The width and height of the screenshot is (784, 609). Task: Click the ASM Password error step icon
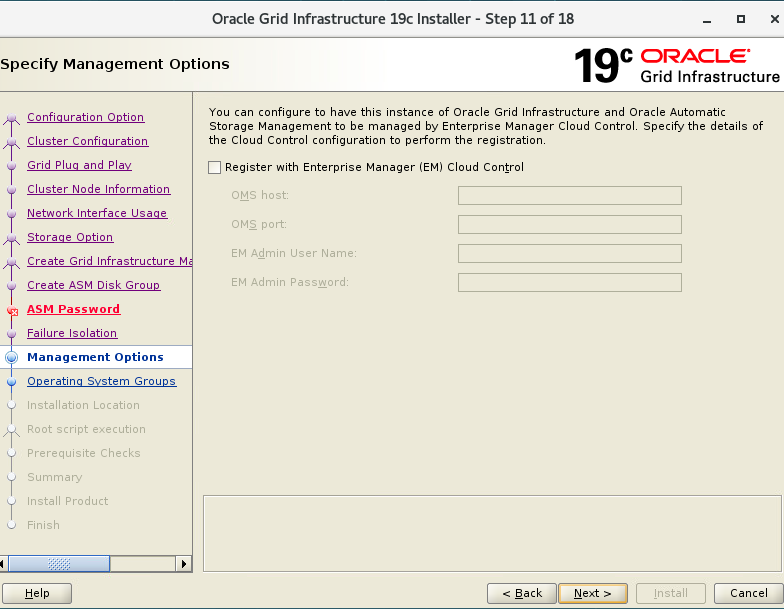point(12,310)
